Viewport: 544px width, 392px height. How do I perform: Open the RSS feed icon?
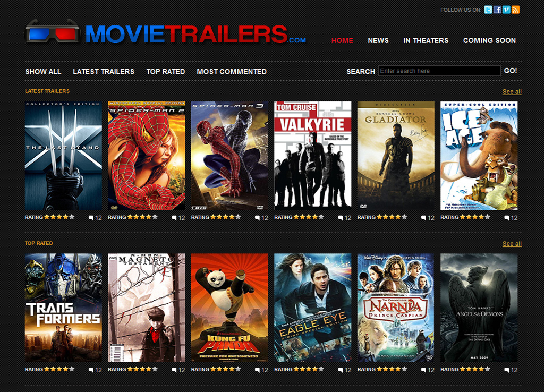click(515, 10)
